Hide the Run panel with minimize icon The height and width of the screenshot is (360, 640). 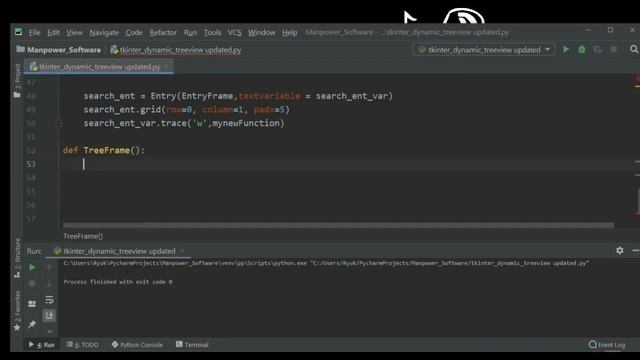[x=636, y=251]
